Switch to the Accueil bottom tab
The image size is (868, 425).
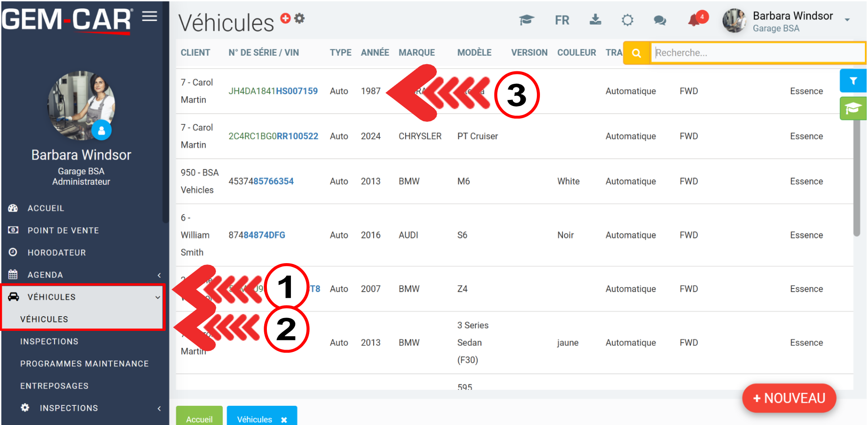pos(199,418)
